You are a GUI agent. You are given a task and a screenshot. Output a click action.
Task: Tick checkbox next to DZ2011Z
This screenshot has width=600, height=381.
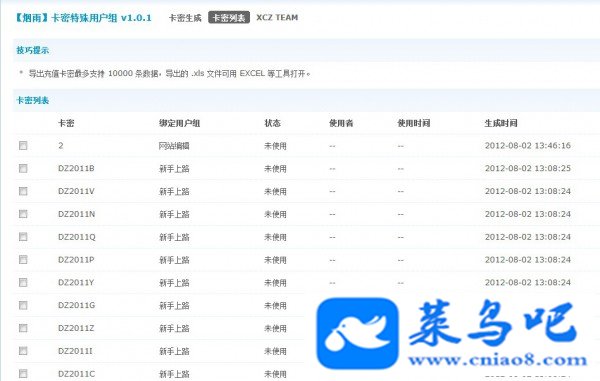pyautogui.click(x=23, y=328)
